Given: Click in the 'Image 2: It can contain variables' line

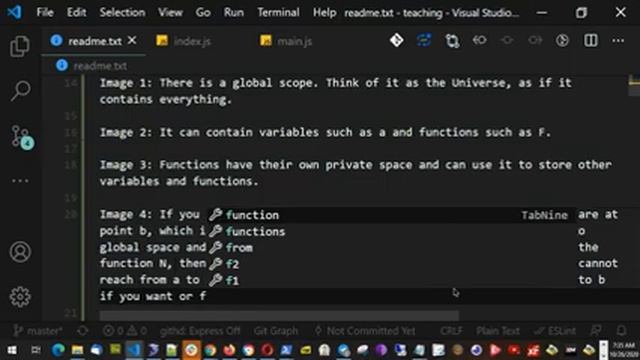Looking at the screenshot, I should click(x=325, y=132).
